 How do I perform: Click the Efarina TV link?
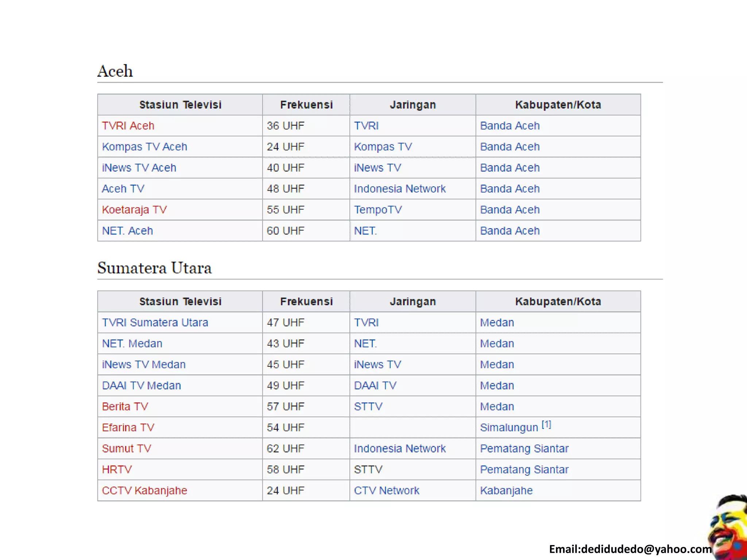point(128,428)
